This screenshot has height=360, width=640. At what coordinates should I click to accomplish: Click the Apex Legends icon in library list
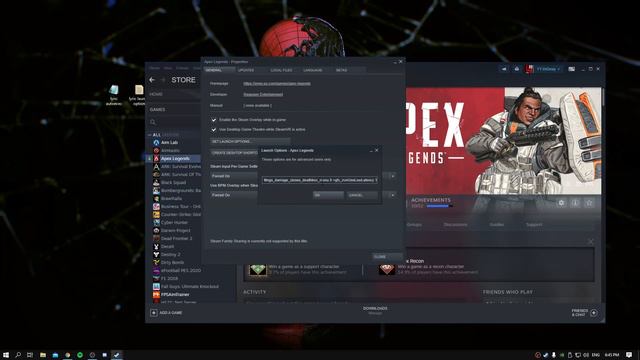[x=156, y=158]
